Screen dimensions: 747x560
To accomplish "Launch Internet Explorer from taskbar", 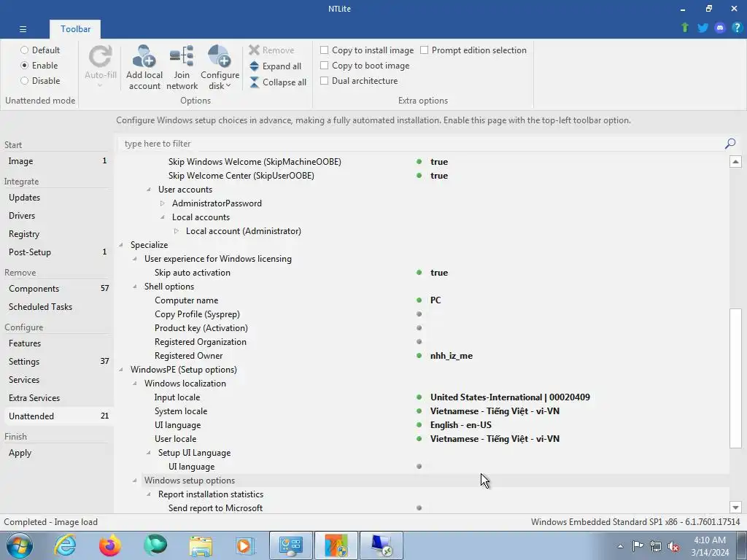I will (x=65, y=545).
